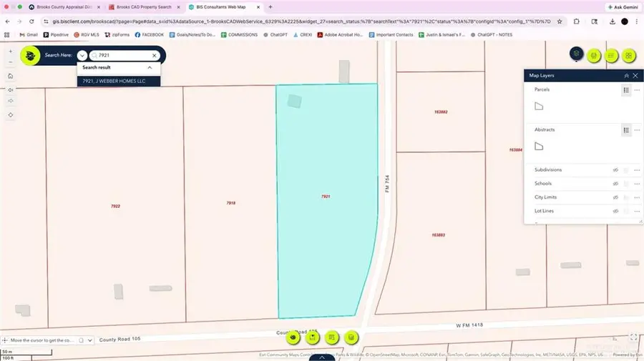Return map to default home extent

[11, 76]
